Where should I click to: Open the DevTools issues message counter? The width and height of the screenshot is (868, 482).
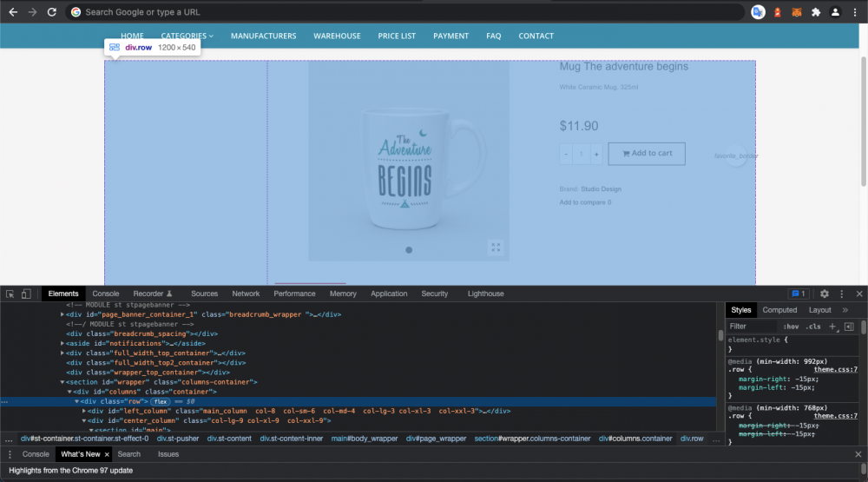point(799,294)
